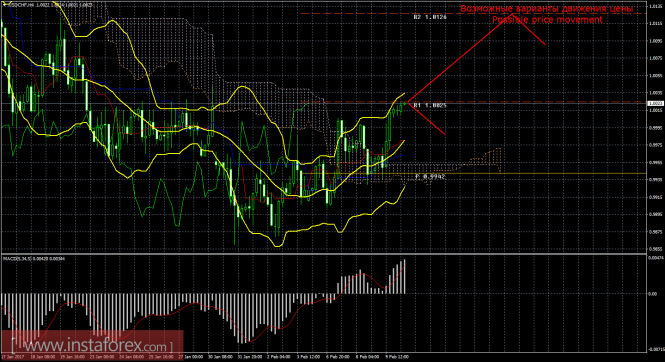Select the R1 1.0025 resistance line label
Screen dimensions: 665x362
tap(430, 105)
